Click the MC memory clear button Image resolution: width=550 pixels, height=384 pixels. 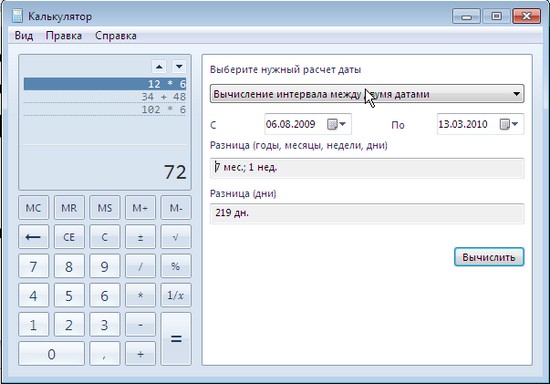[33, 208]
